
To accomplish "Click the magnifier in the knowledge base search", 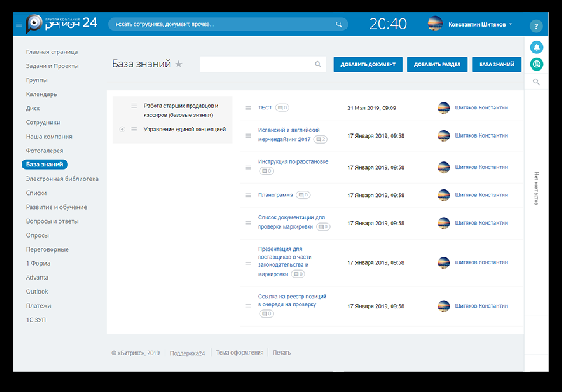I will point(318,64).
